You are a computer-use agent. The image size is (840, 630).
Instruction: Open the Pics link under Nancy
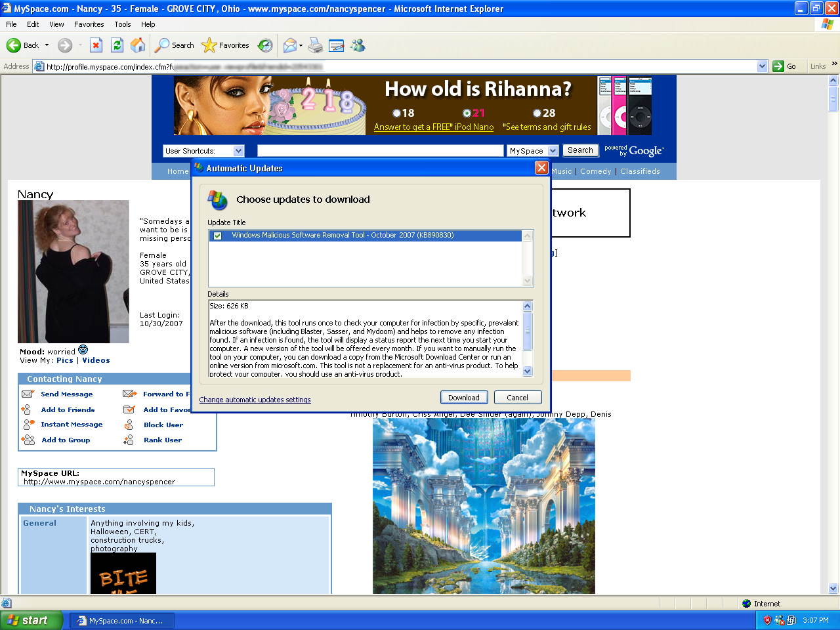tap(65, 360)
